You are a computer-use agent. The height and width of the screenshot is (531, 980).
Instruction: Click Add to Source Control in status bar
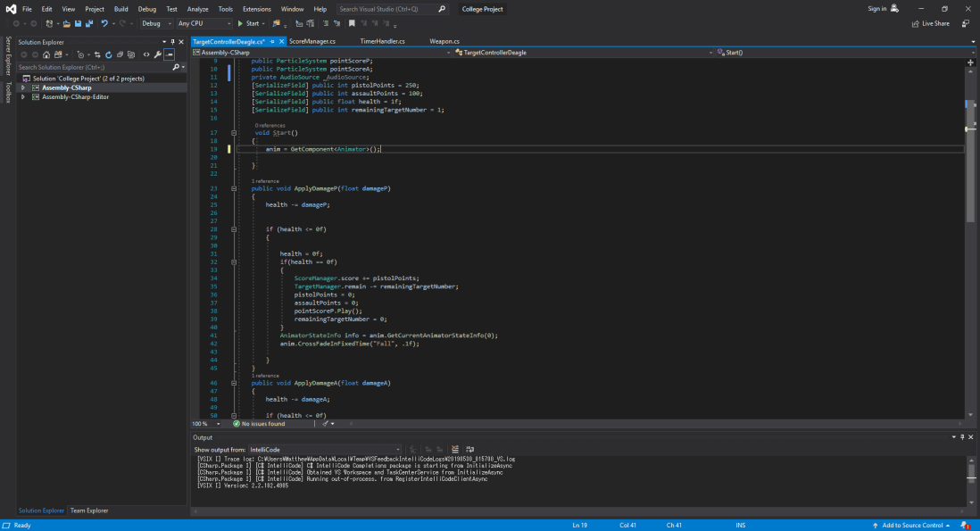(x=911, y=526)
